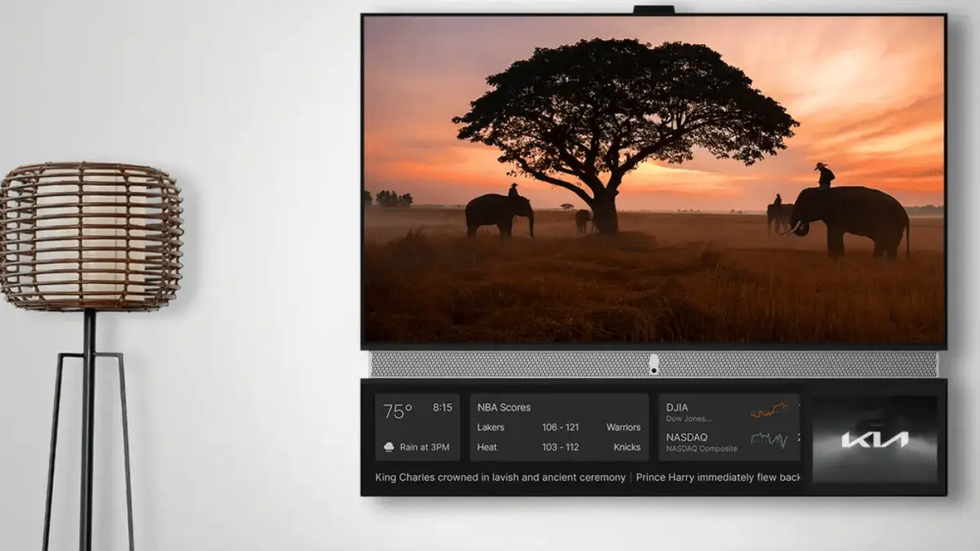
Task: Click the Heat team name
Action: [x=487, y=447]
